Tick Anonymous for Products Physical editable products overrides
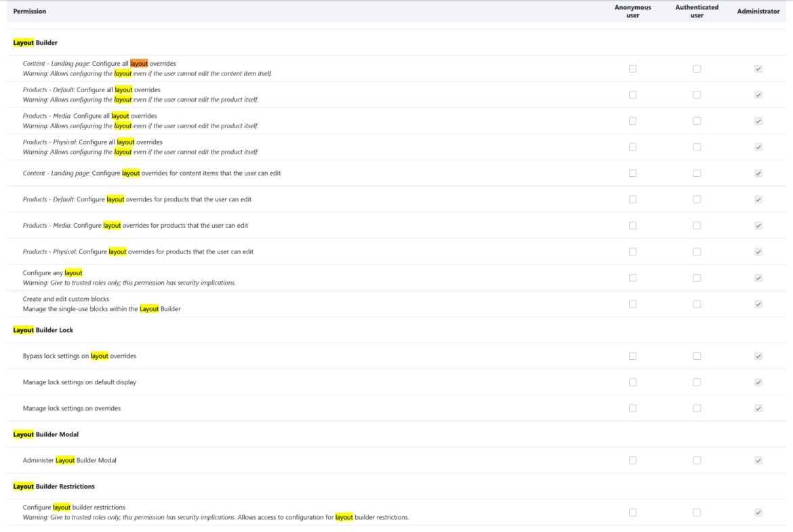 [x=632, y=252]
